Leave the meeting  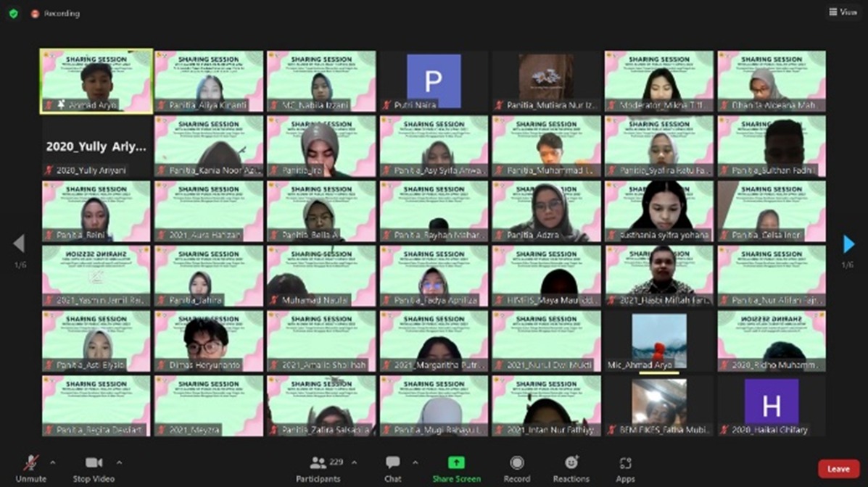[838, 469]
